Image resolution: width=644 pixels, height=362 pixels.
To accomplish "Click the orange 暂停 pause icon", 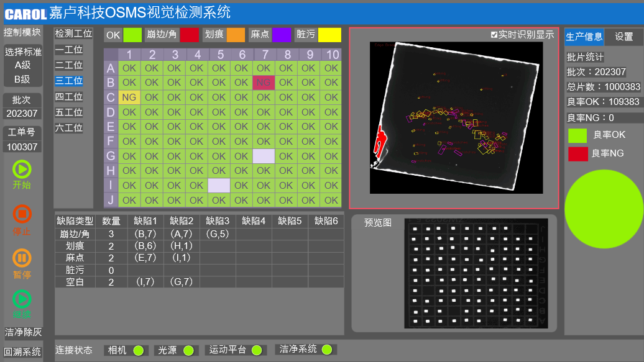I will pos(22,258).
